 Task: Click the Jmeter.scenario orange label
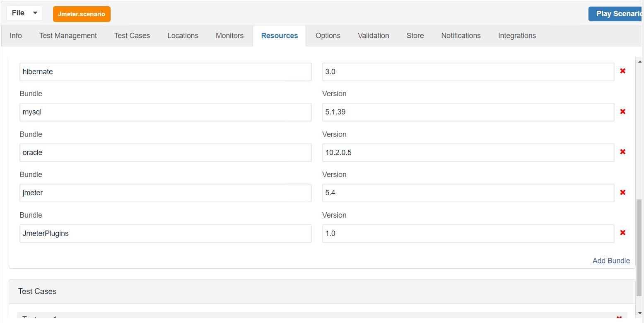[x=82, y=14]
